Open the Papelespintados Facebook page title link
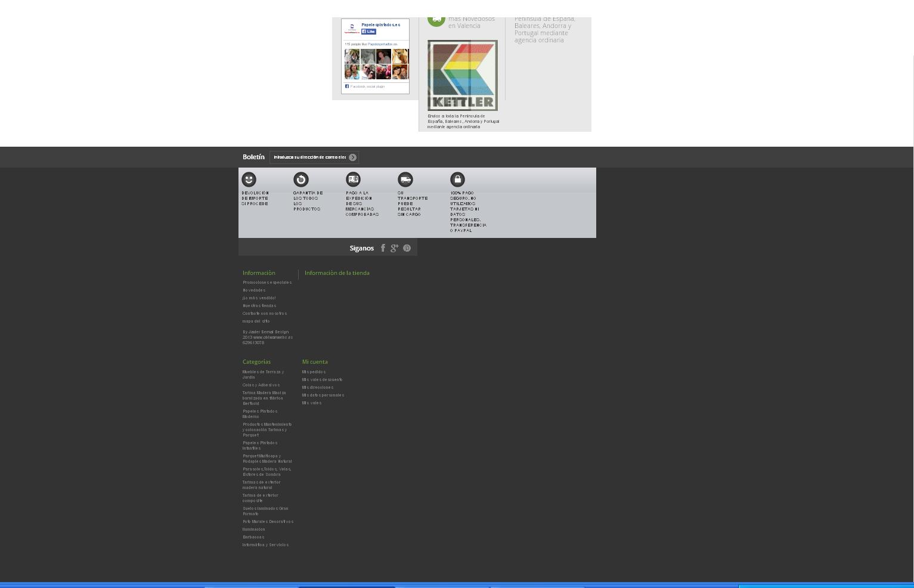This screenshot has width=914, height=588. [x=381, y=24]
